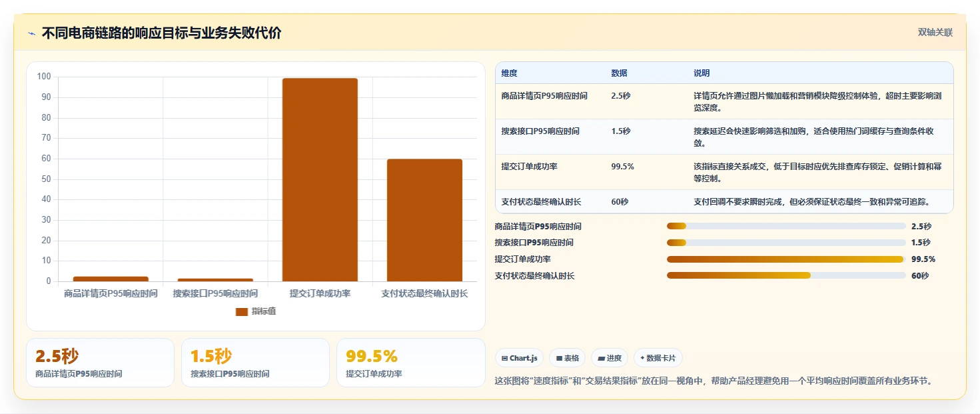The width and height of the screenshot is (980, 414).
Task: Click the tiny 搜索接口P95响应时间 chart bar
Action: (215, 280)
